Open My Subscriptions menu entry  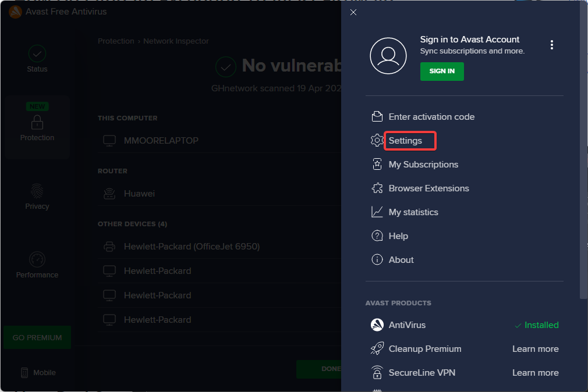tap(423, 165)
